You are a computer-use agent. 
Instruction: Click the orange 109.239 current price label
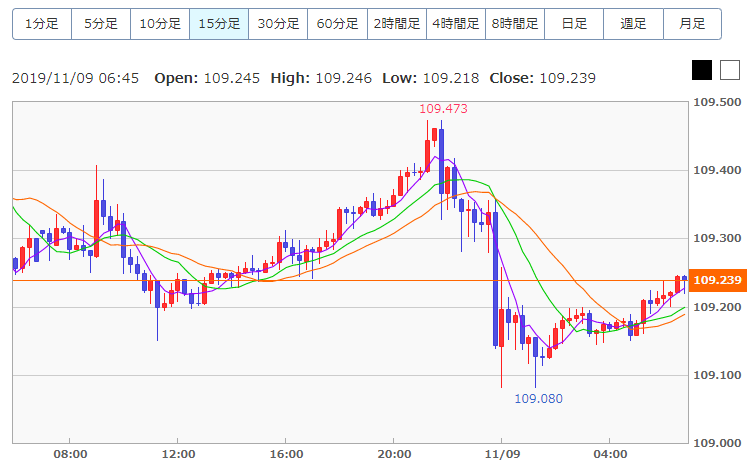coord(717,280)
